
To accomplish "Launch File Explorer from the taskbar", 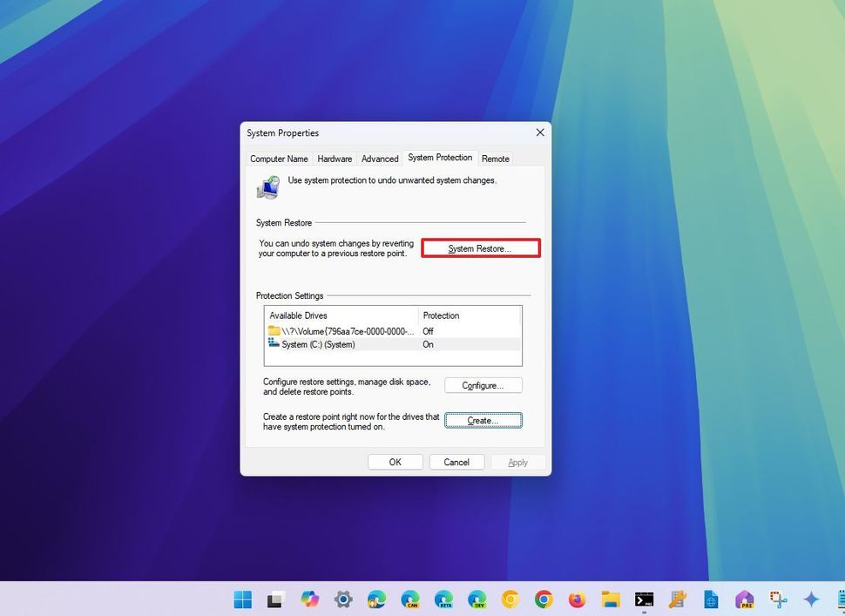I will tap(610, 599).
